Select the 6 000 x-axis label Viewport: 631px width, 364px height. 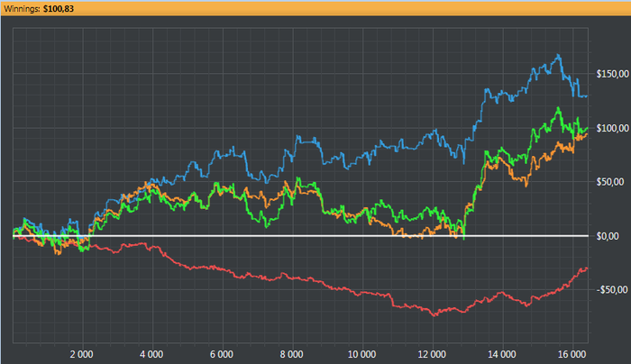click(x=222, y=354)
